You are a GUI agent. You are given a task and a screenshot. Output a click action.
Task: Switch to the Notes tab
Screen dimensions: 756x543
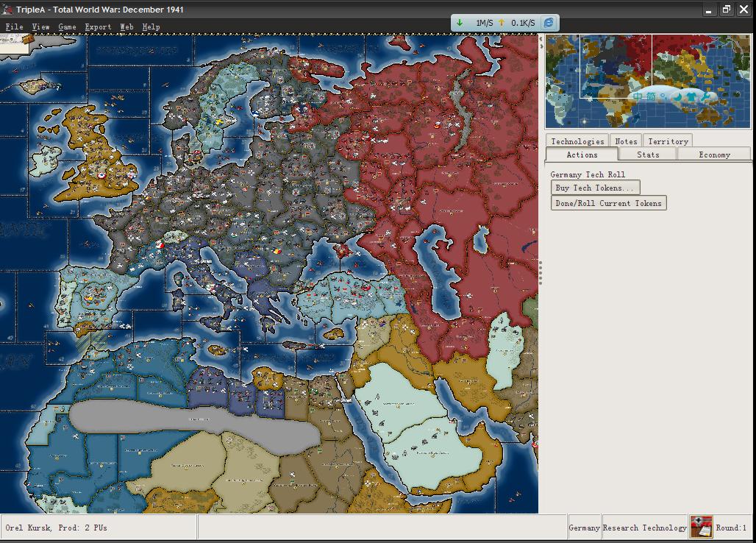[x=626, y=141]
